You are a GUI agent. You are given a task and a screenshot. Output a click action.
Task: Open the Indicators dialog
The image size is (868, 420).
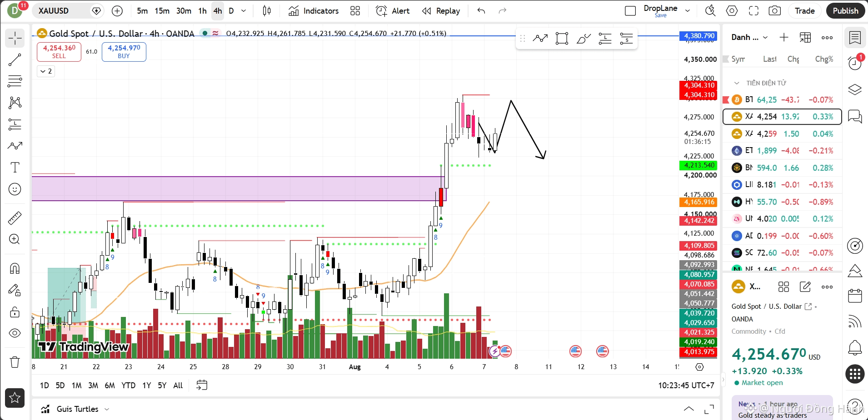pyautogui.click(x=314, y=11)
